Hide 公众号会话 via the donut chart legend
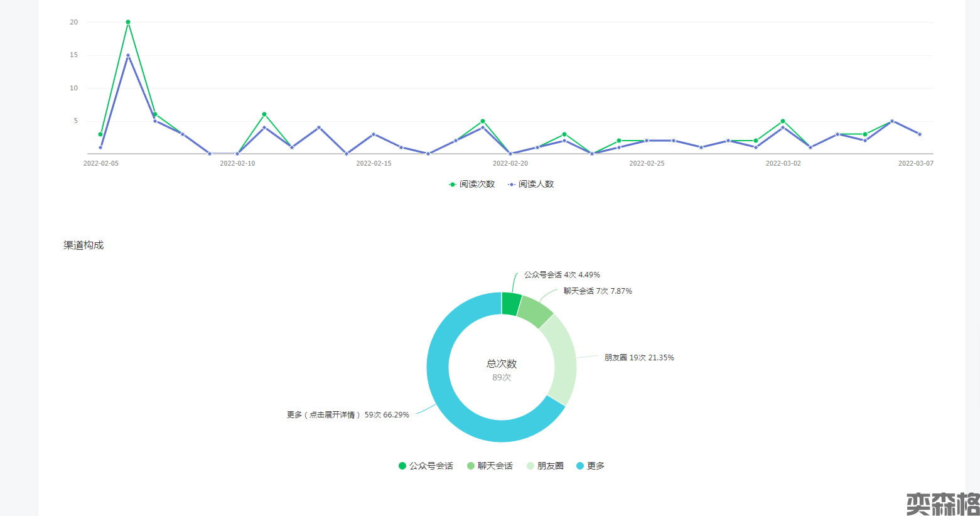 (x=426, y=466)
